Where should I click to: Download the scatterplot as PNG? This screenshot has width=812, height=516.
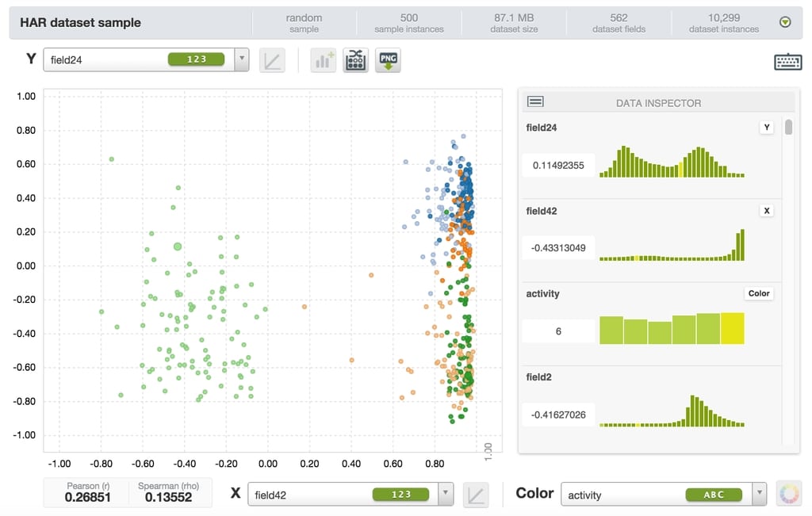388,60
